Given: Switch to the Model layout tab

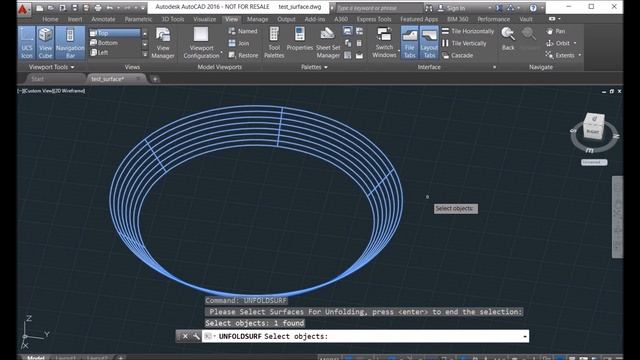Looking at the screenshot, I should pyautogui.click(x=36, y=358).
